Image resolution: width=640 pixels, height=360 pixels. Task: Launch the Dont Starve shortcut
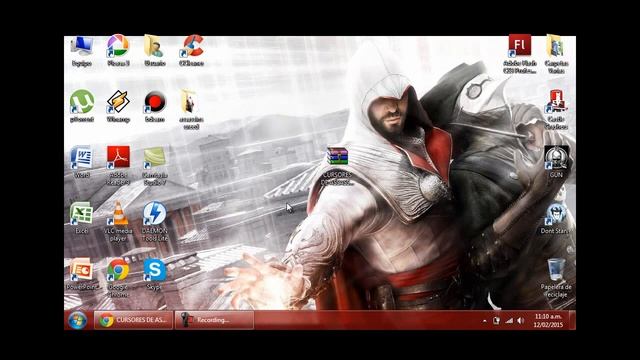click(x=556, y=218)
